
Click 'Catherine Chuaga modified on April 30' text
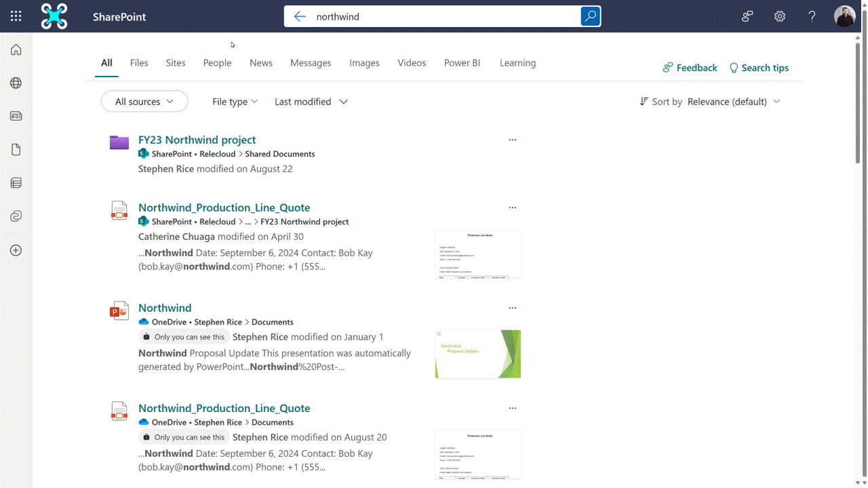[221, 237]
